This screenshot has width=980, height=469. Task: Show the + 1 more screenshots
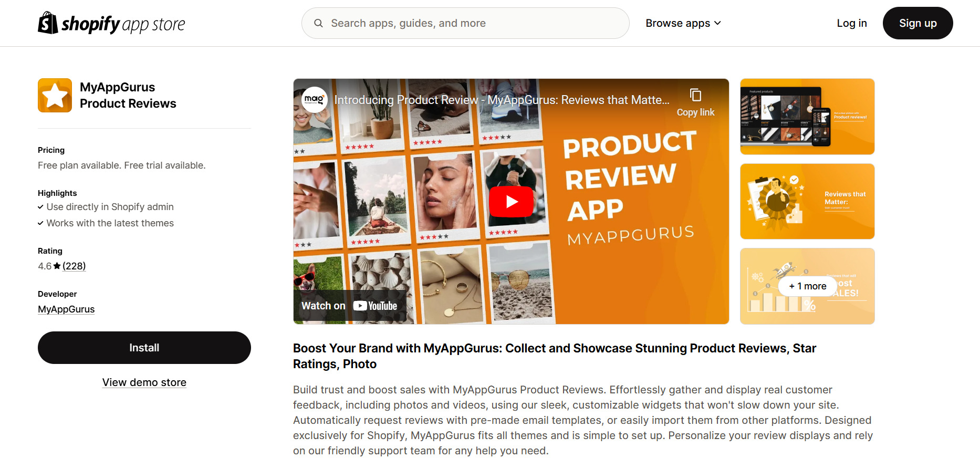(807, 286)
